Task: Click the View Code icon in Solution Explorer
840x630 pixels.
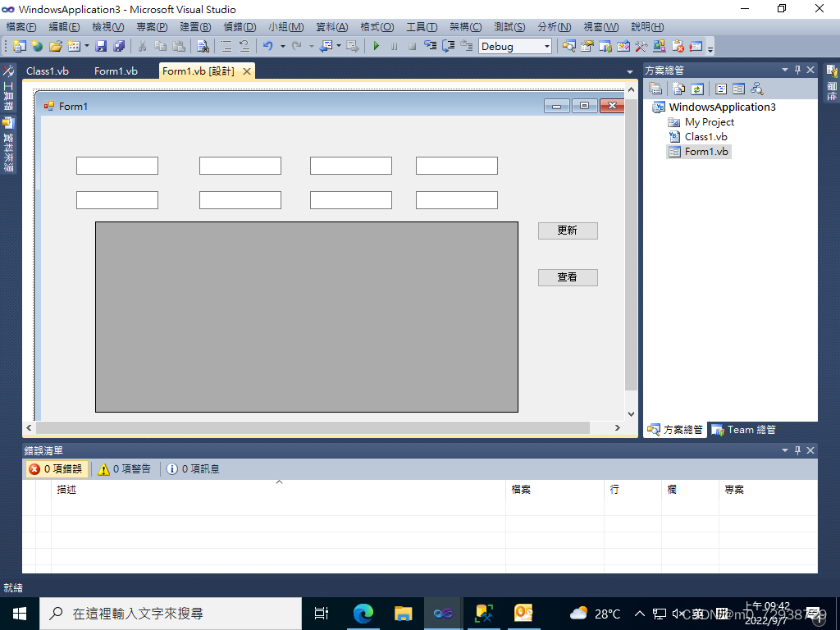Action: tap(721, 89)
